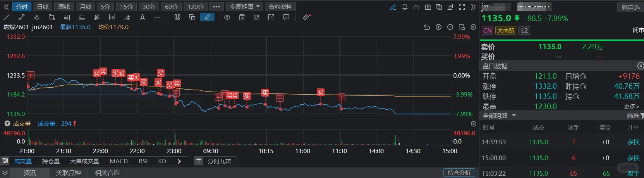644x178 pixels.
Task: Open the drawing tools grid manager
Action: click(x=256, y=17)
